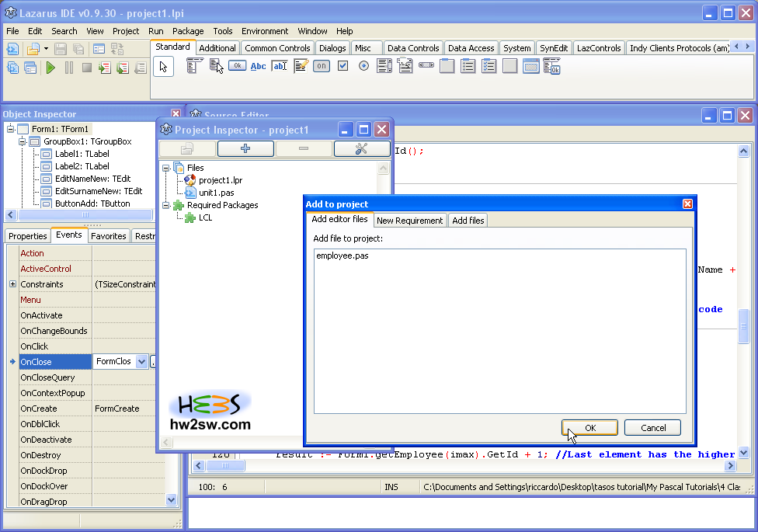Viewport: 758px width, 532px height.
Task: Collapse the Files node in Project Inspector
Action: click(x=166, y=168)
